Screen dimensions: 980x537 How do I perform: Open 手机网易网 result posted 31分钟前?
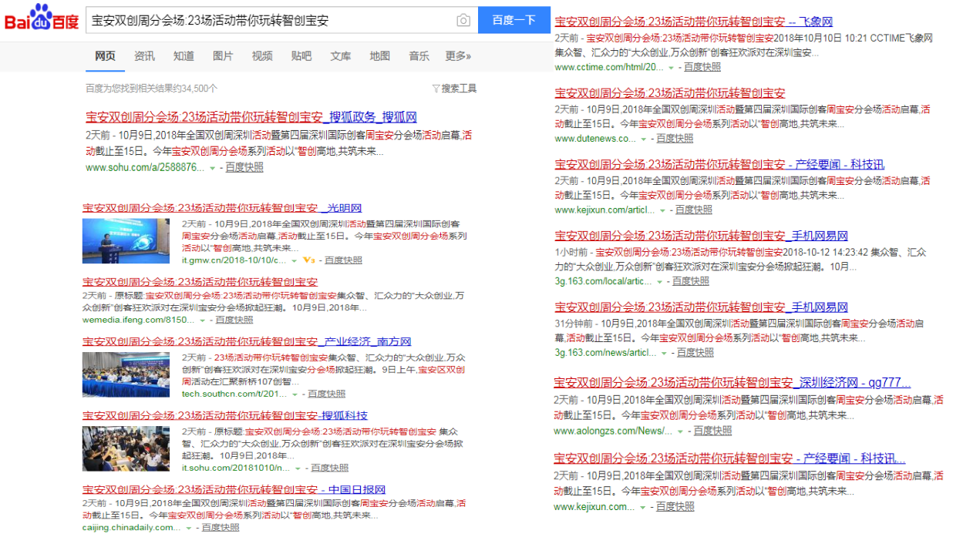click(701, 307)
